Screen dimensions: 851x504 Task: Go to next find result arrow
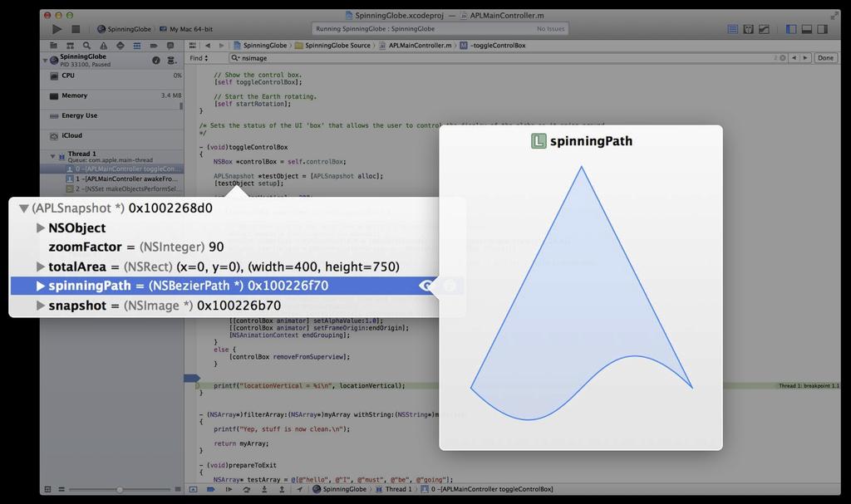[805, 58]
